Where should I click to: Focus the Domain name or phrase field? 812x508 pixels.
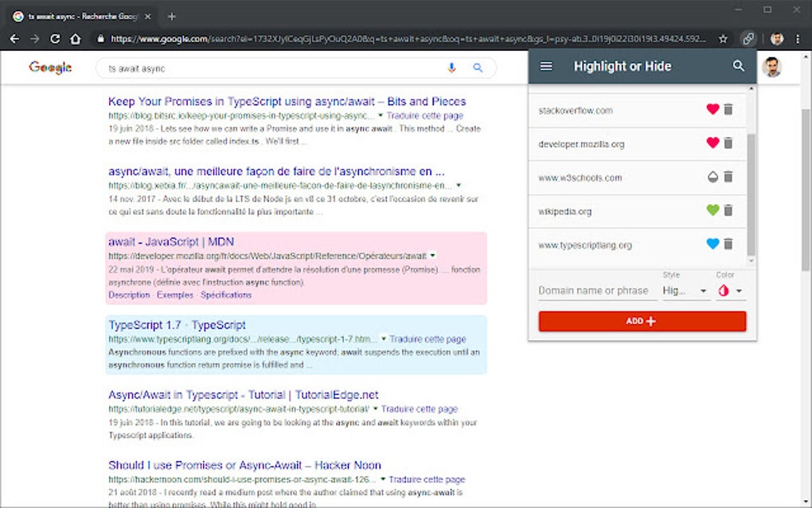[x=598, y=291]
